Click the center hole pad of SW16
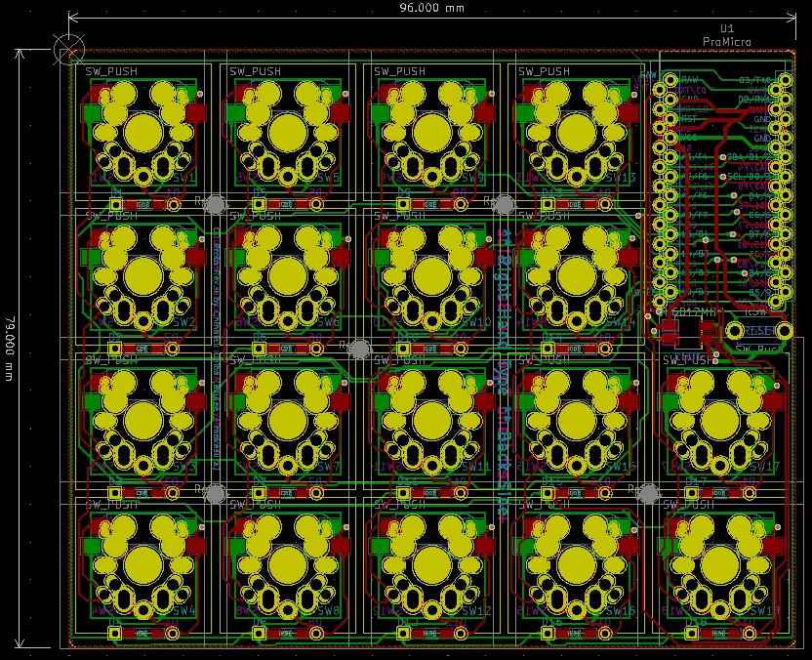 [577, 565]
